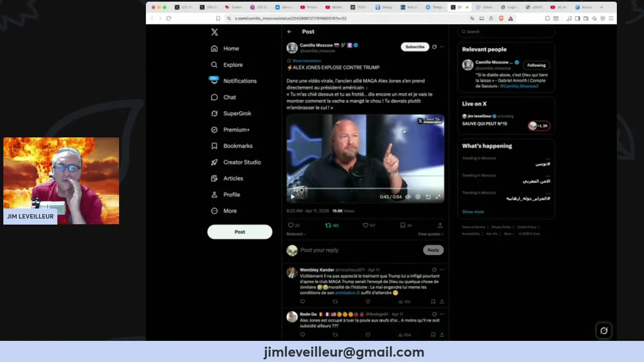Viewport: 644px width, 362px height.
Task: Open new browser tab with plus
Action: click(601, 8)
